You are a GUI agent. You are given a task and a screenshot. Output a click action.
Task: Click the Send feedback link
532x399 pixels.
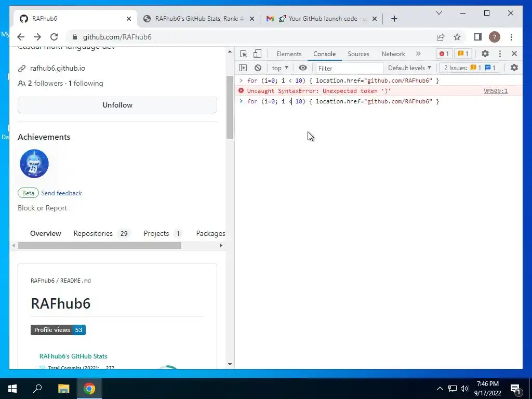pyautogui.click(x=61, y=193)
